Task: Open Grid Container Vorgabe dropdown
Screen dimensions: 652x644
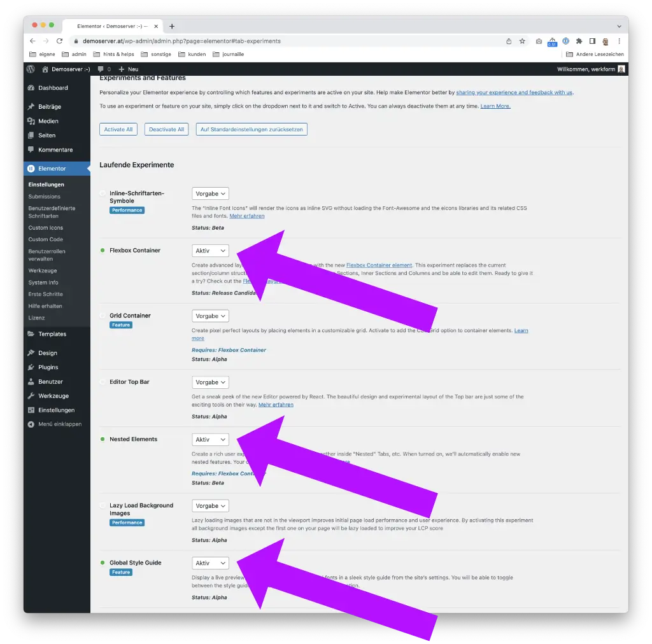Action: pyautogui.click(x=210, y=316)
